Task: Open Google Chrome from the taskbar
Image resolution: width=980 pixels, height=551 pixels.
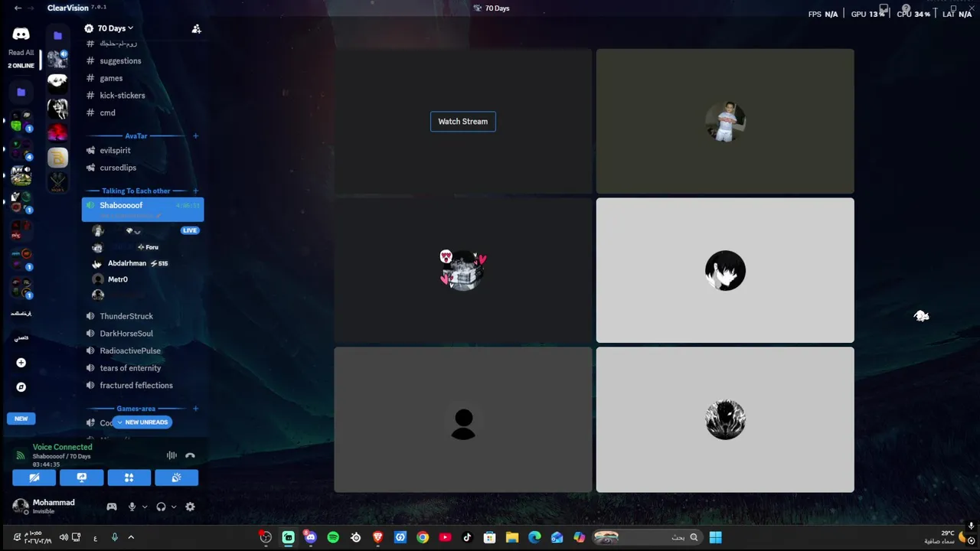Action: pyautogui.click(x=423, y=537)
